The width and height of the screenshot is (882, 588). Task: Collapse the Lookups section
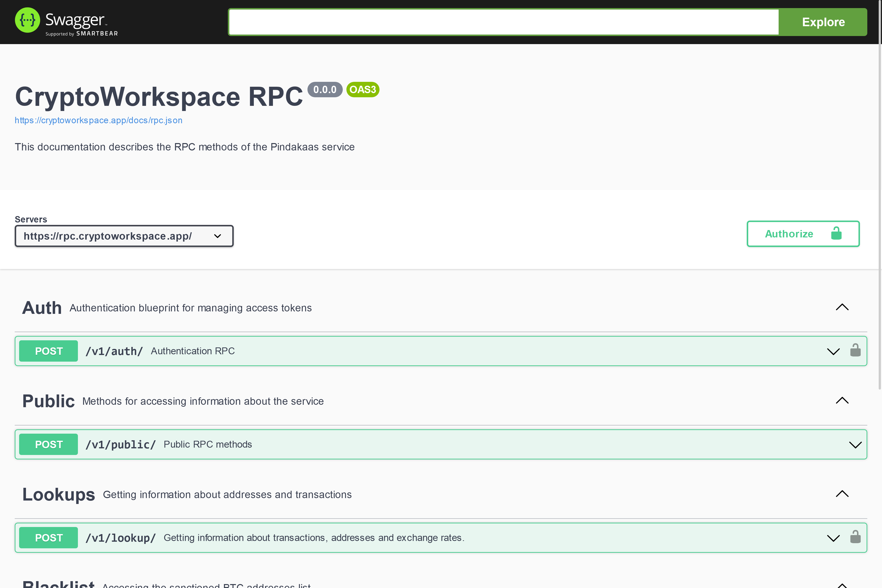(x=842, y=494)
